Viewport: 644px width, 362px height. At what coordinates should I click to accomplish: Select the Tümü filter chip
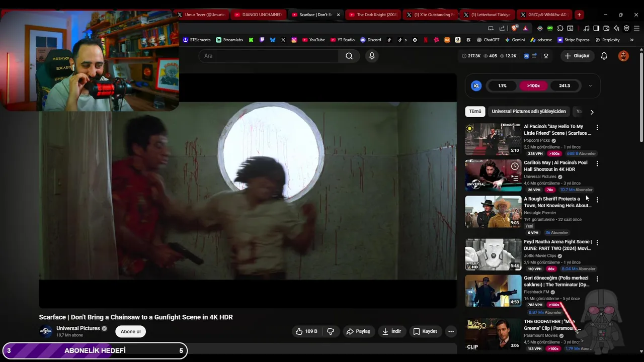pos(475,112)
